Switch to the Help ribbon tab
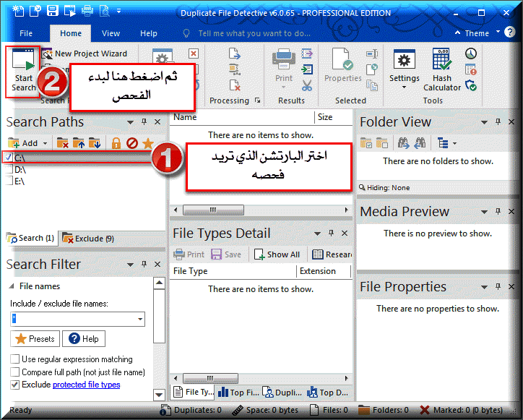Screen dimensions: 523x420 pos(148,33)
